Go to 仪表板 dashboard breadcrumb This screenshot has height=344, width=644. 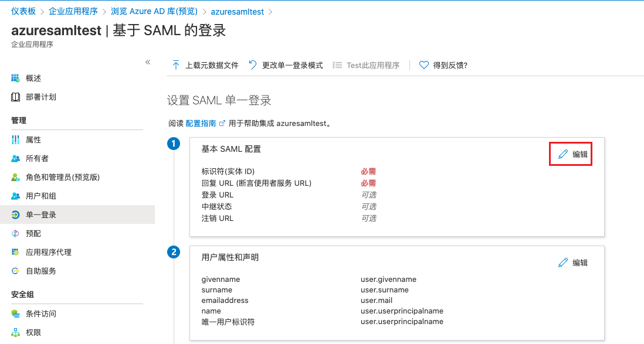click(x=23, y=11)
